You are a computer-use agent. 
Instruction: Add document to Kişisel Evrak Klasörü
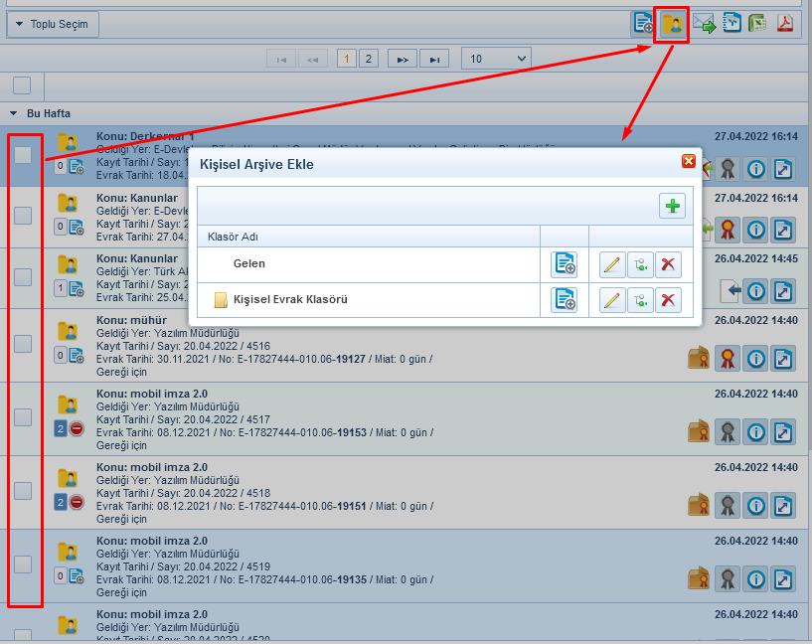point(565,300)
